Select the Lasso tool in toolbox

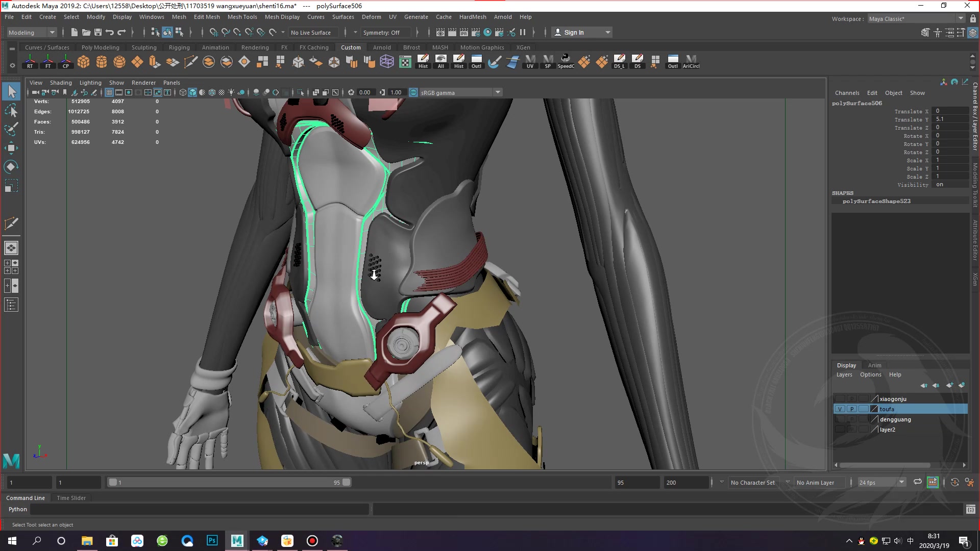click(x=11, y=110)
